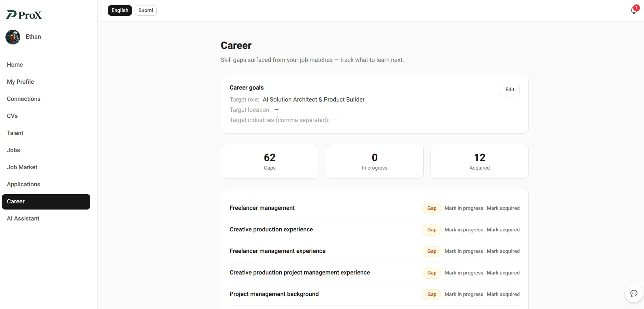Image resolution: width=644 pixels, height=309 pixels.
Task: Mark Freelancer management experience as acquired
Action: click(503, 251)
